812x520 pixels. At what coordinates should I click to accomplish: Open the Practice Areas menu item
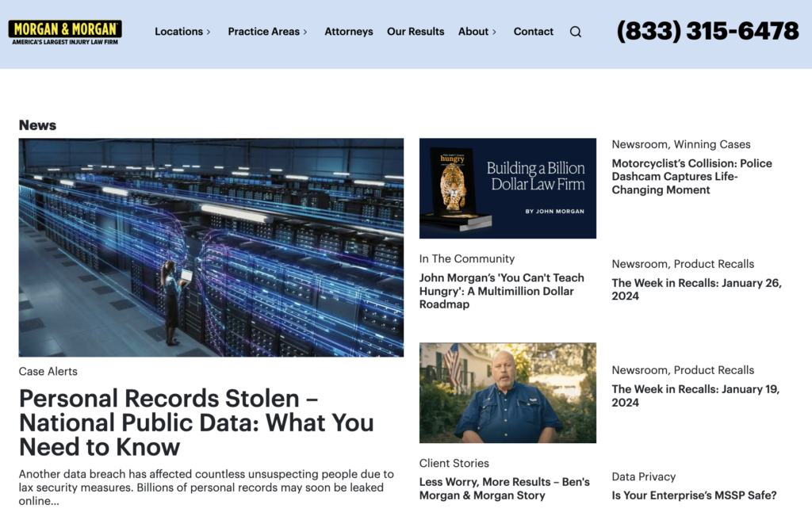click(263, 32)
